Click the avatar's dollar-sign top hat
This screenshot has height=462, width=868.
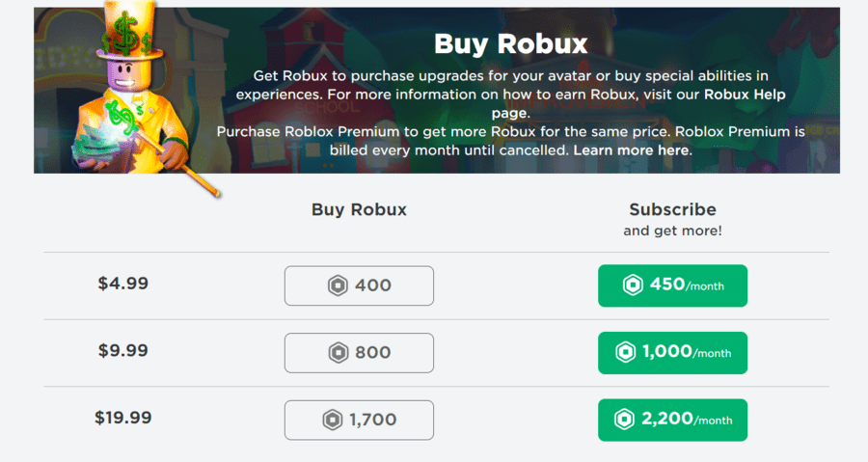click(x=129, y=31)
